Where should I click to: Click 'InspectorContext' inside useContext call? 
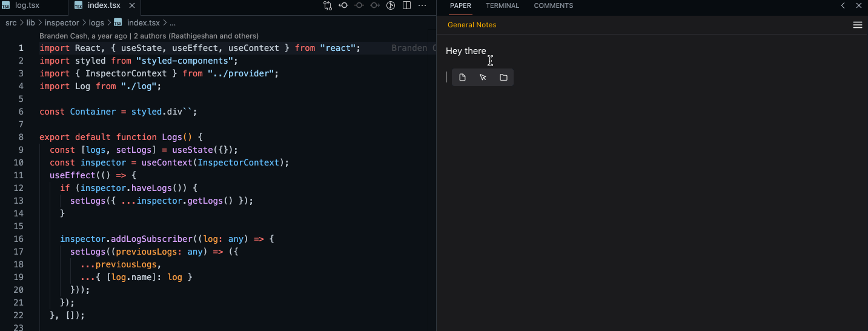(x=238, y=162)
